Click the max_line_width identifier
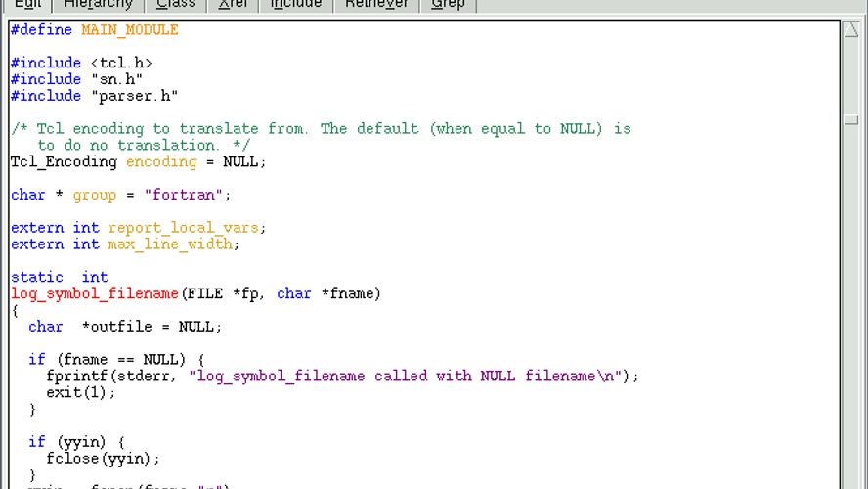The image size is (868, 489). (170, 244)
